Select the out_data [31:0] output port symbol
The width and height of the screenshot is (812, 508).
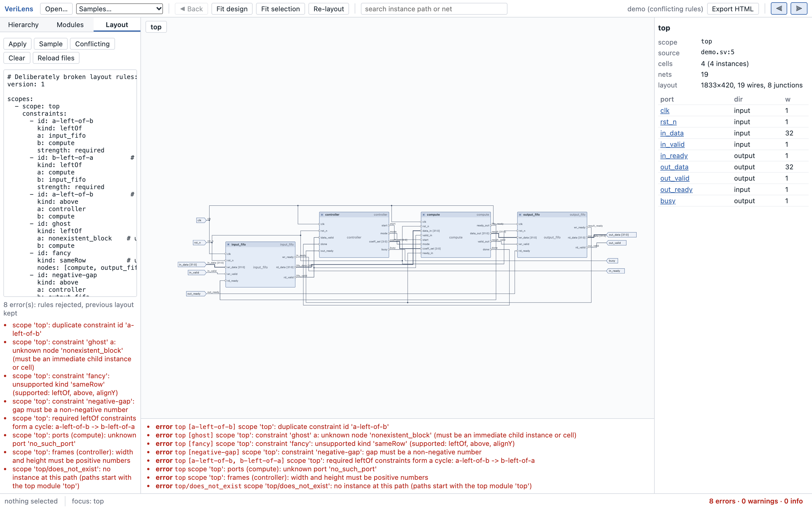tap(621, 235)
